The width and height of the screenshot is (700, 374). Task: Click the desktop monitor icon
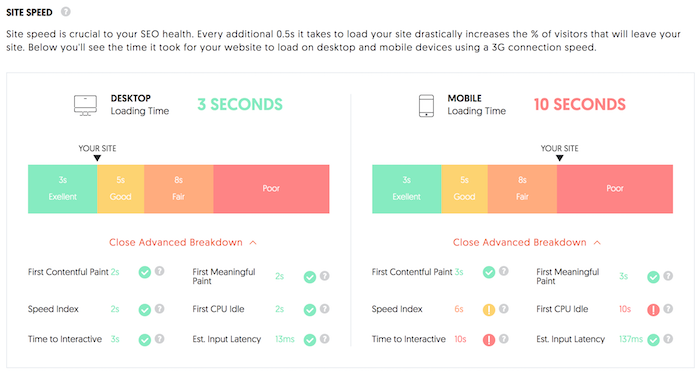pyautogui.click(x=85, y=106)
